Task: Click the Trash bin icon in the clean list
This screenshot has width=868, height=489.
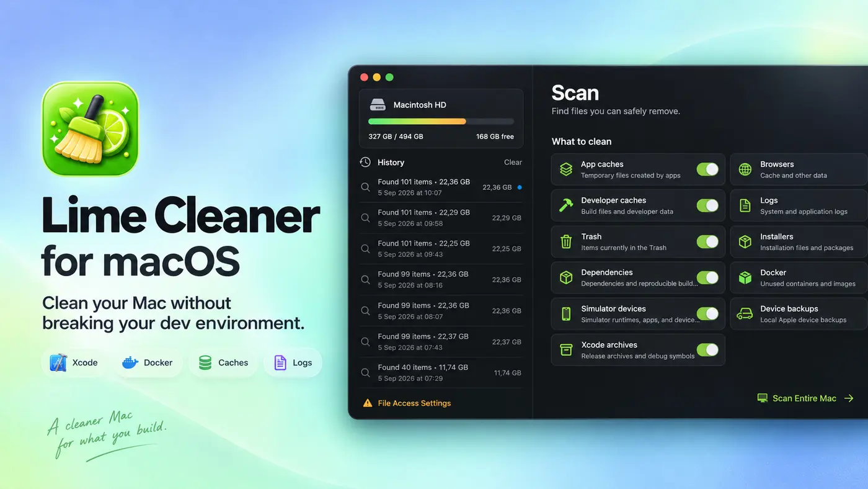Action: (566, 241)
